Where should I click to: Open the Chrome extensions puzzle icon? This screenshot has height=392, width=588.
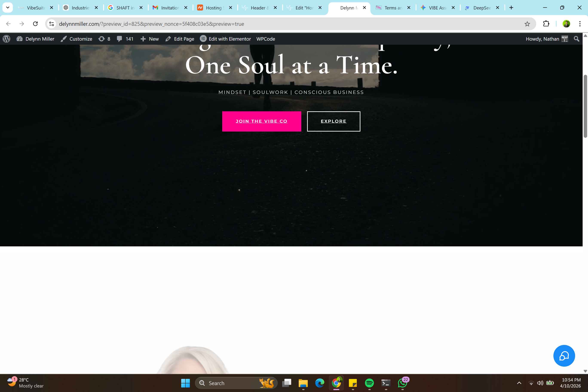coord(546,24)
